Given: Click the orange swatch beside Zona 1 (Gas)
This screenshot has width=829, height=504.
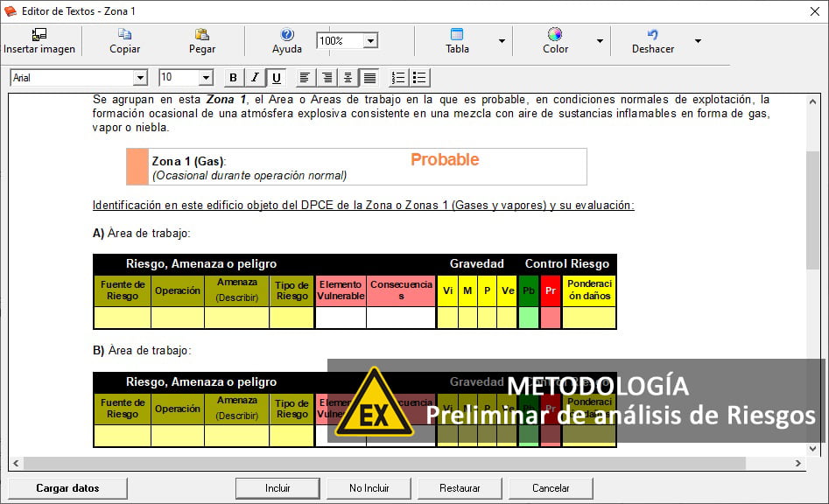Looking at the screenshot, I should click(137, 167).
